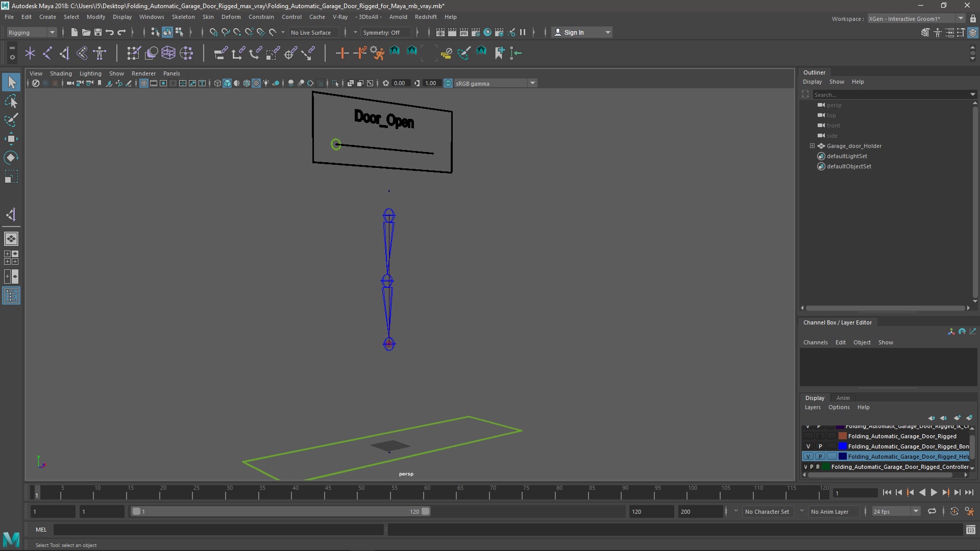This screenshot has height=551, width=980.
Task: Open the No Anim Layer dropdown arrow
Action: pos(802,511)
